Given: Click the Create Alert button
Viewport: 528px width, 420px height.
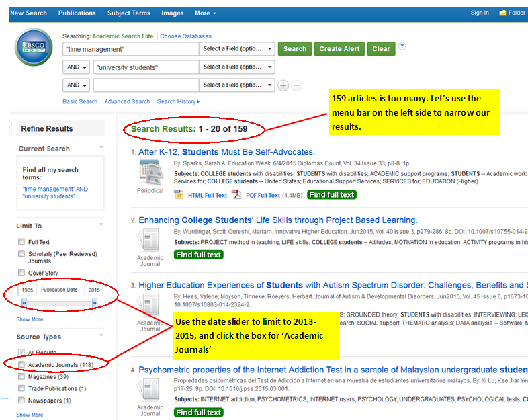Looking at the screenshot, I should tap(339, 49).
